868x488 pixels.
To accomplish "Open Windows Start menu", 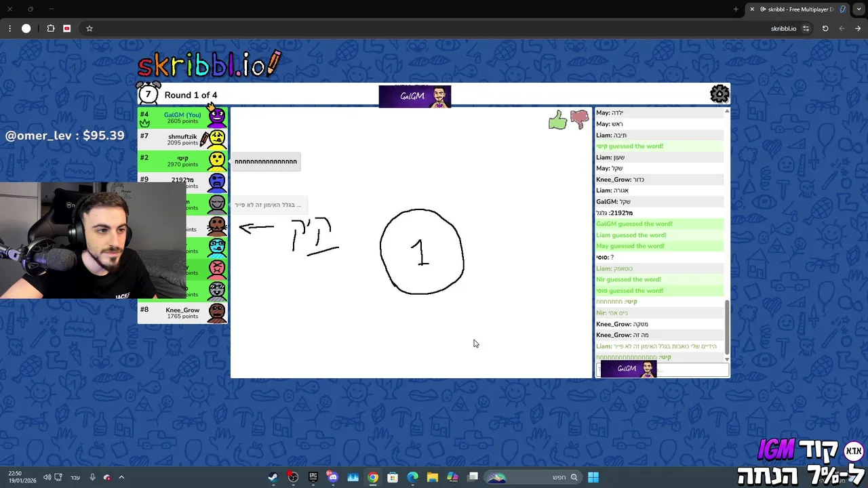I will click(x=593, y=477).
